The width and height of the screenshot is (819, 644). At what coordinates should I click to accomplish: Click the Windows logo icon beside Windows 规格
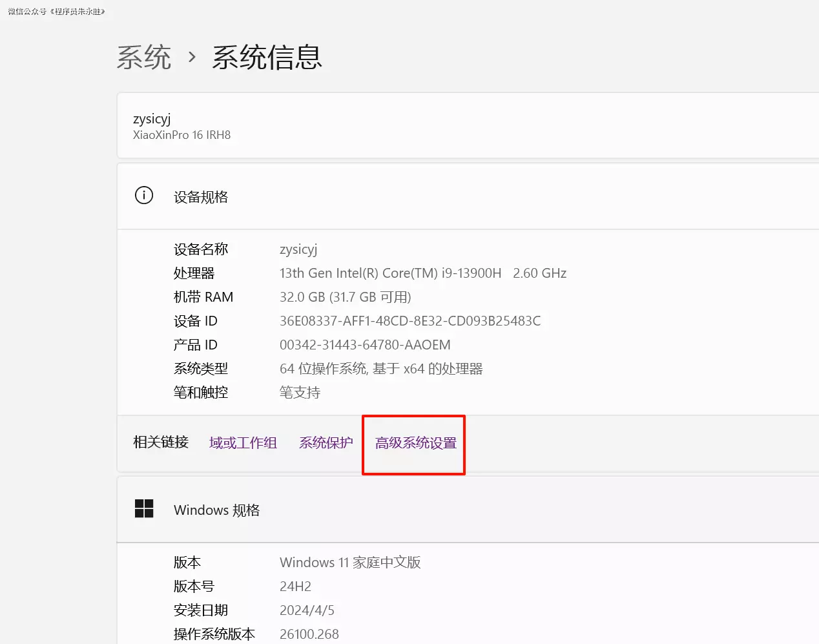144,509
